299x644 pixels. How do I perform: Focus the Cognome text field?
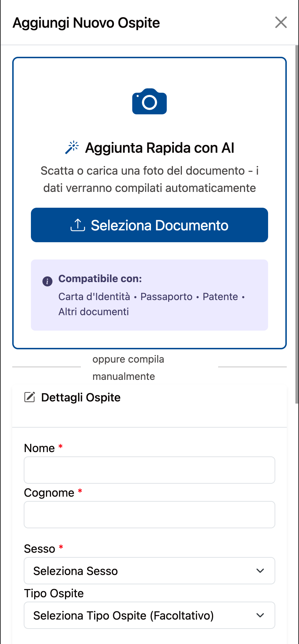(x=149, y=515)
